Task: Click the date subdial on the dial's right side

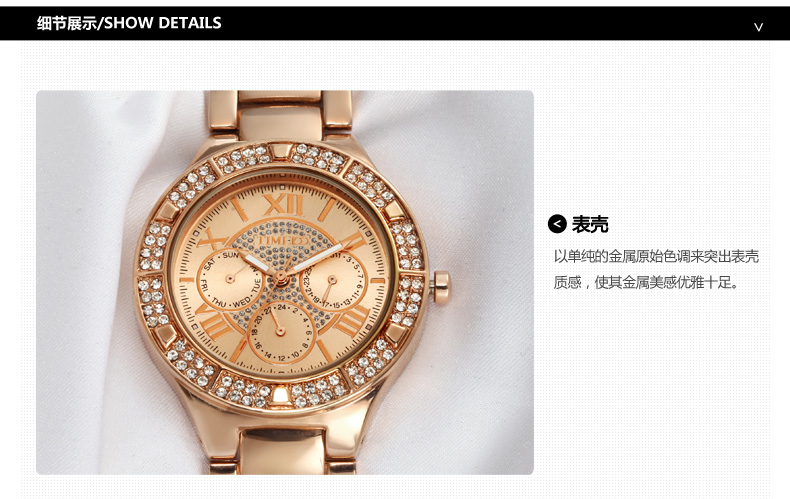Action: coord(333,279)
